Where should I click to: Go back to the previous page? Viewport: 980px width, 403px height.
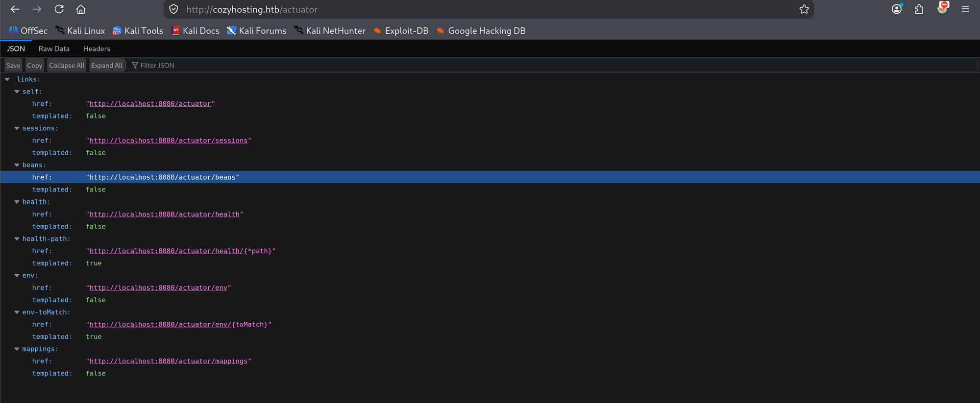tap(15, 9)
